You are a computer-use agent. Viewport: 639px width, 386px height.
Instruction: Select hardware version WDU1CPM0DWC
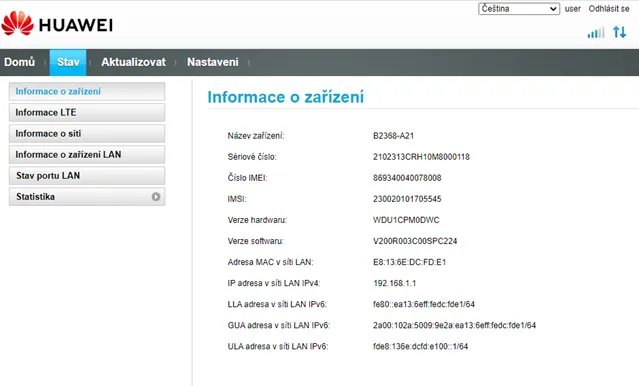pos(406,220)
